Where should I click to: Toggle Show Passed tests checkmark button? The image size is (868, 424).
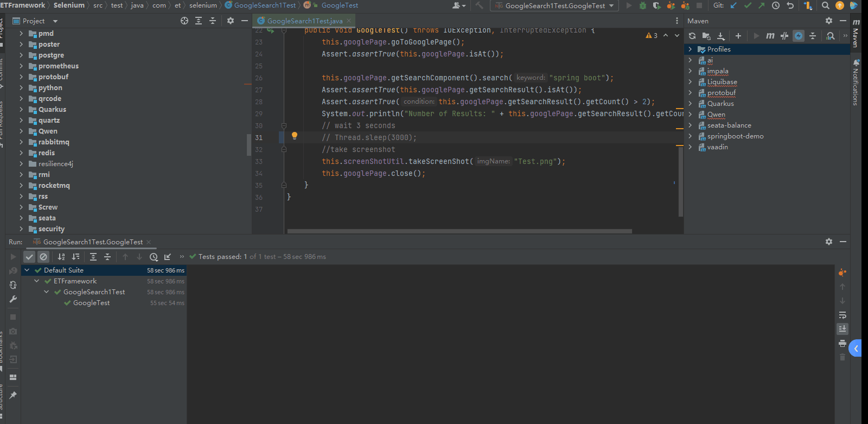(29, 257)
